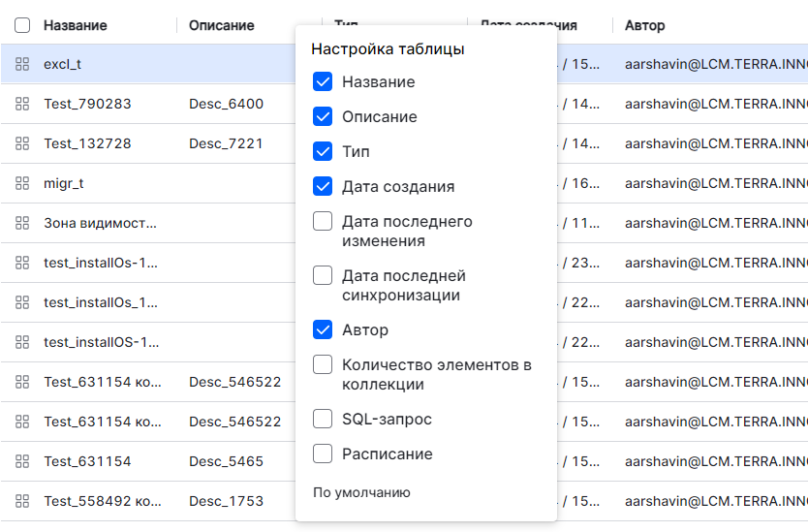Enable Количество элементов в коллекции column

tap(323, 365)
